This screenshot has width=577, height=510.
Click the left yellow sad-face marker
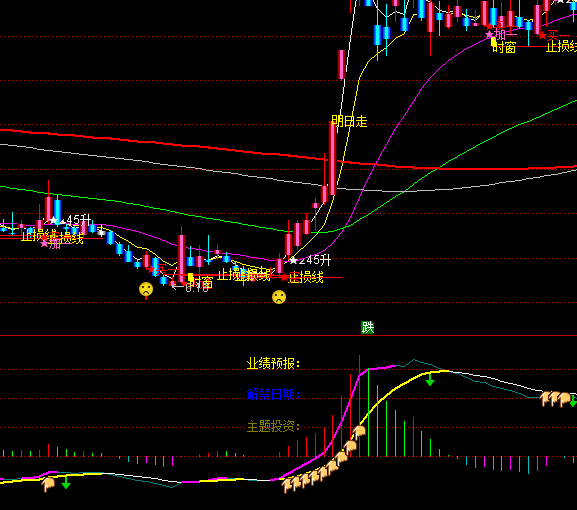tap(146, 289)
